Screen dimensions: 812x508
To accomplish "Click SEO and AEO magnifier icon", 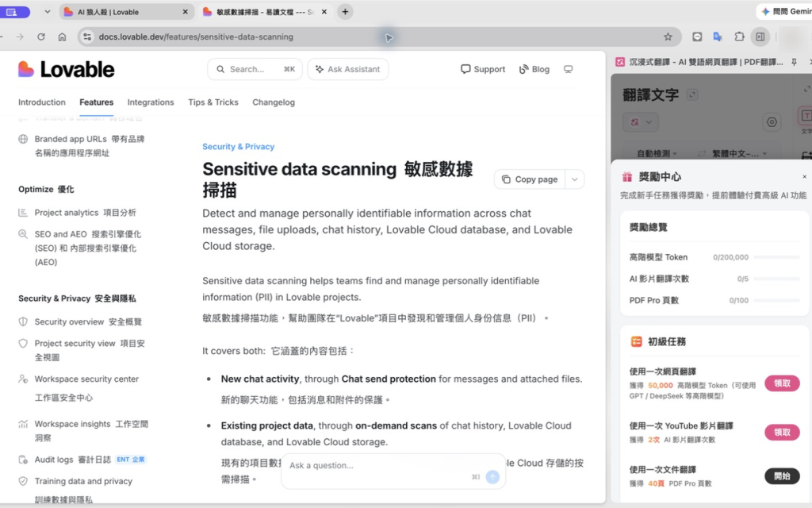I will tap(23, 234).
